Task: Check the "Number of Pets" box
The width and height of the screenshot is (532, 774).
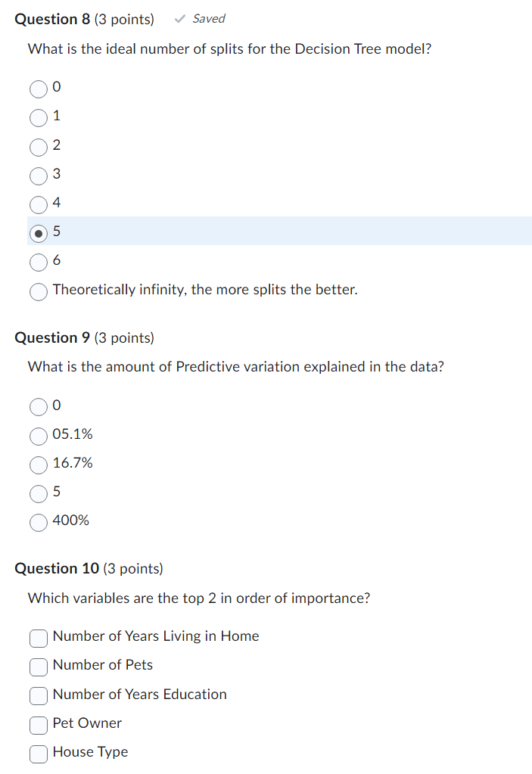Action: (x=38, y=667)
